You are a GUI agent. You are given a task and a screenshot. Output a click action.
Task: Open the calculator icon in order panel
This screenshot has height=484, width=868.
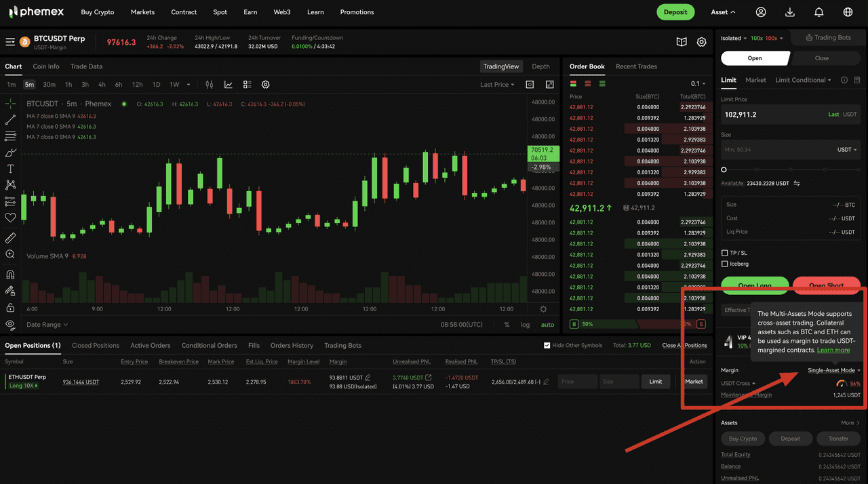coord(857,80)
